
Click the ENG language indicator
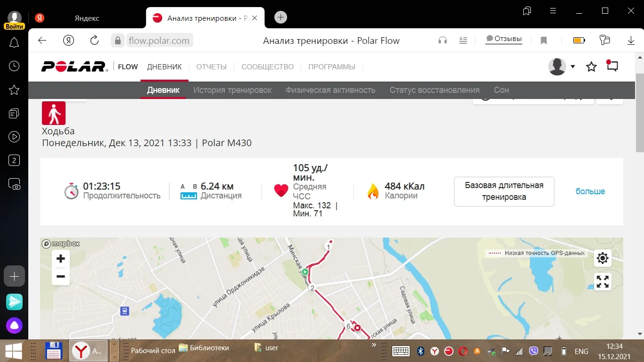pyautogui.click(x=581, y=351)
